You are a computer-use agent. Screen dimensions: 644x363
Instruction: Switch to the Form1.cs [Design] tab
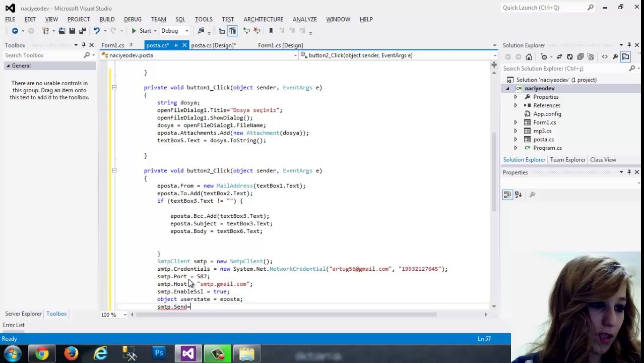tap(280, 45)
